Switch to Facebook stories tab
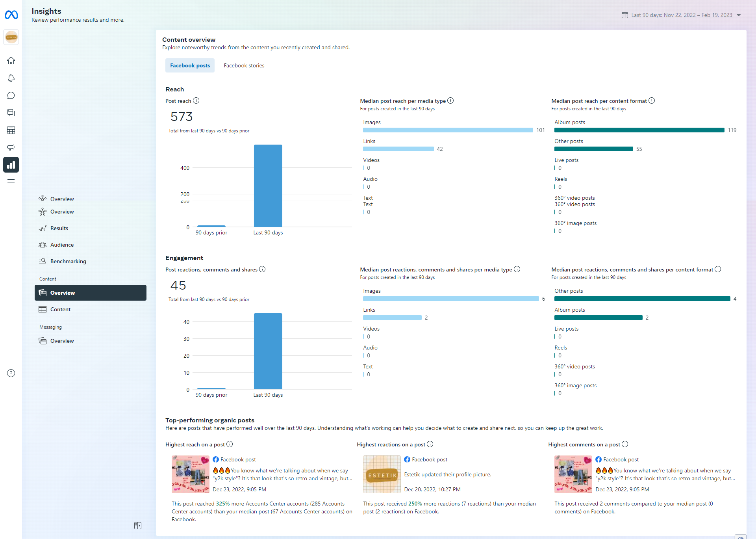 pyautogui.click(x=244, y=65)
